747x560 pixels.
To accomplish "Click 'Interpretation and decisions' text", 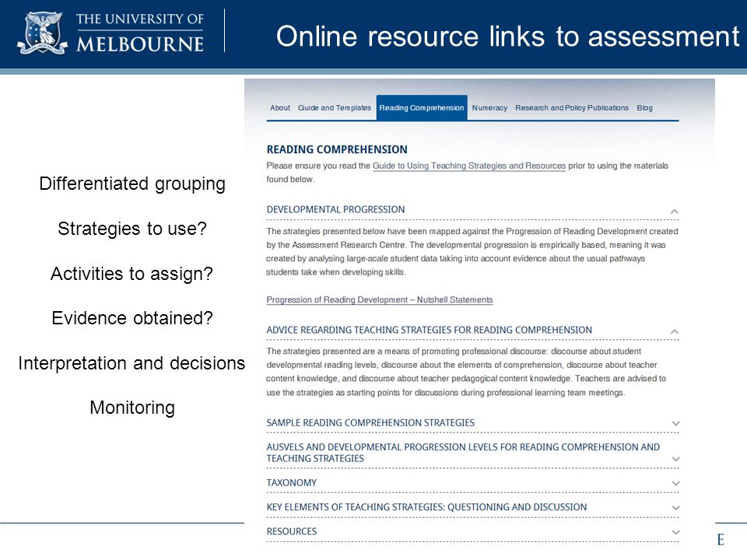I will tap(132, 363).
